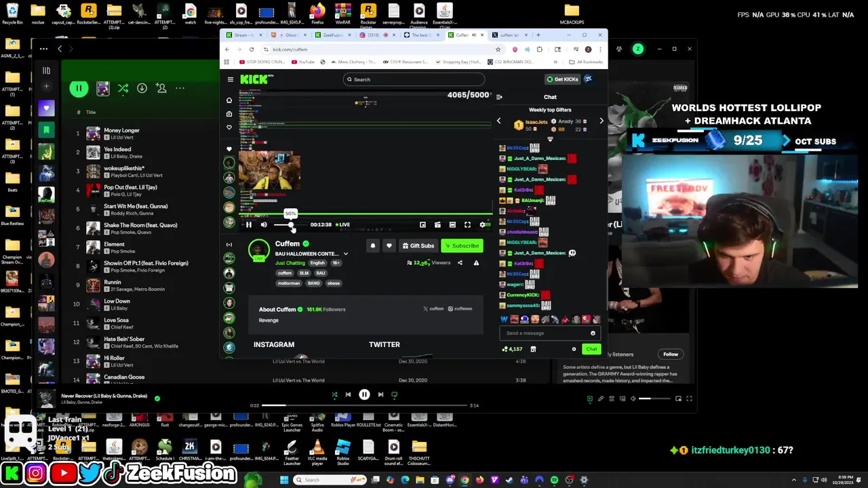
Task: Open Spotify playlist more options
Action: click(x=180, y=88)
